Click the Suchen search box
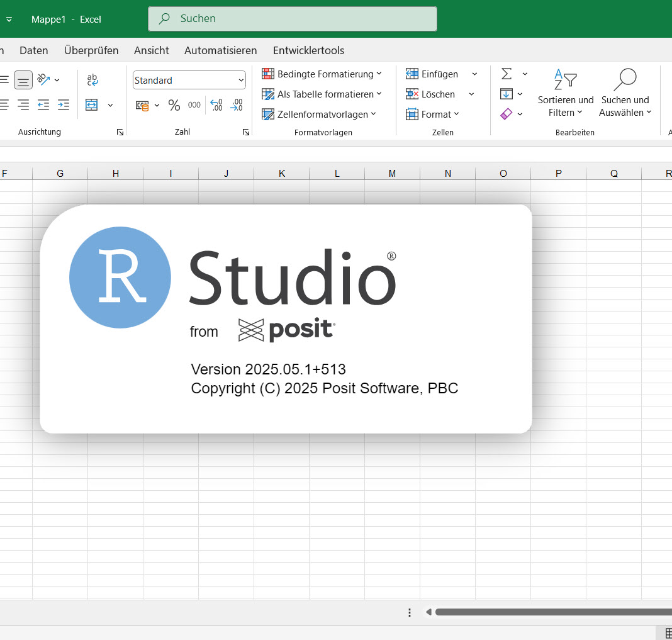 coord(293,19)
